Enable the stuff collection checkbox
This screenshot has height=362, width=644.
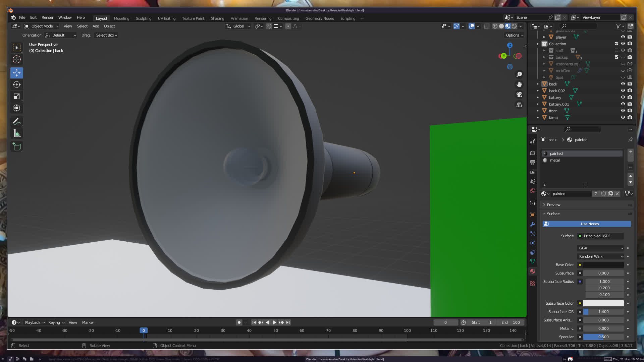pos(616,51)
